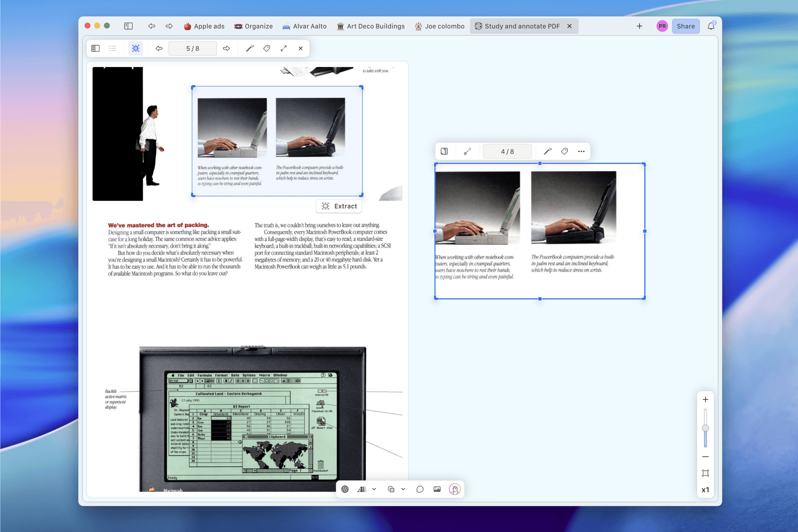Click the Extract button
This screenshot has height=532, width=798.
tap(339, 206)
